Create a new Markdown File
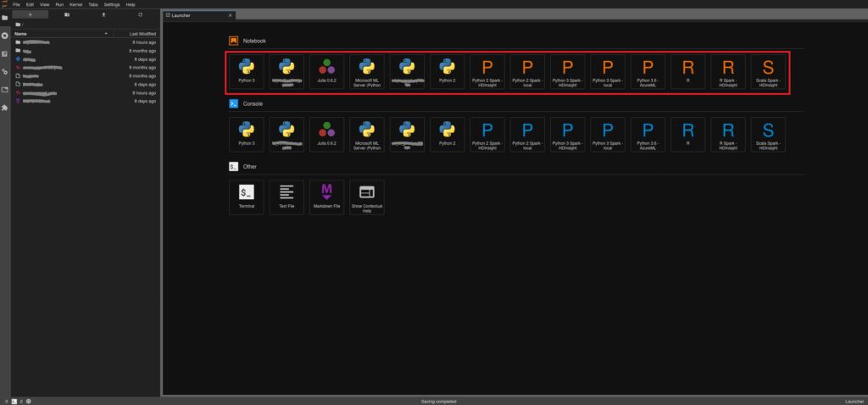Image resolution: width=868 pixels, height=405 pixels. pos(326,197)
